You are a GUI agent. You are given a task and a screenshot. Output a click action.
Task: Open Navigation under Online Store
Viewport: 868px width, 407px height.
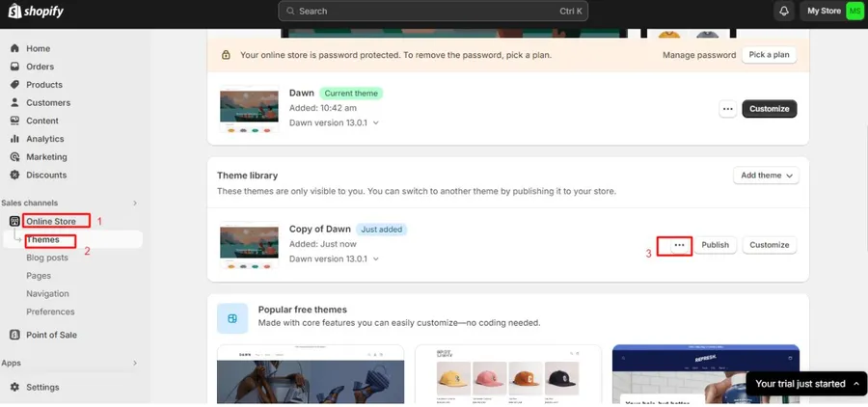47,294
